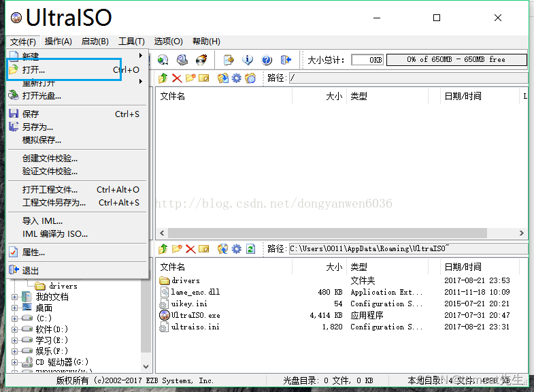
Task: Select the ultraiso.ini file row
Action: tap(342, 327)
